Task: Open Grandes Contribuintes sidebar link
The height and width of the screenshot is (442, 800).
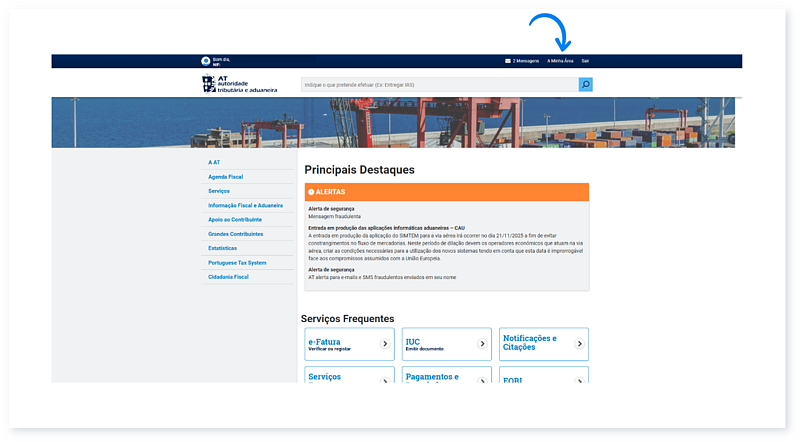Action: click(235, 234)
